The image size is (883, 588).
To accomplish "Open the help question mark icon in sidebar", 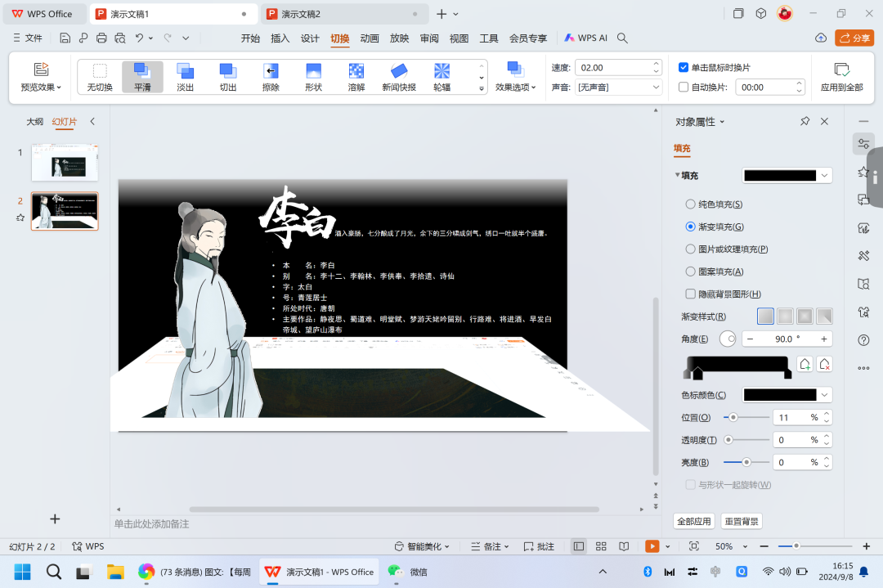I will click(863, 339).
